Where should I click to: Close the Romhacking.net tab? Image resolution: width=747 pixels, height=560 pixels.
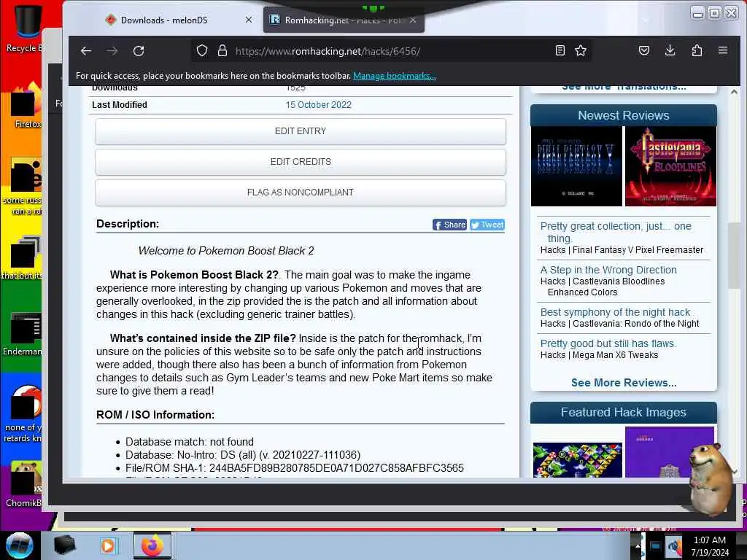pyautogui.click(x=413, y=20)
